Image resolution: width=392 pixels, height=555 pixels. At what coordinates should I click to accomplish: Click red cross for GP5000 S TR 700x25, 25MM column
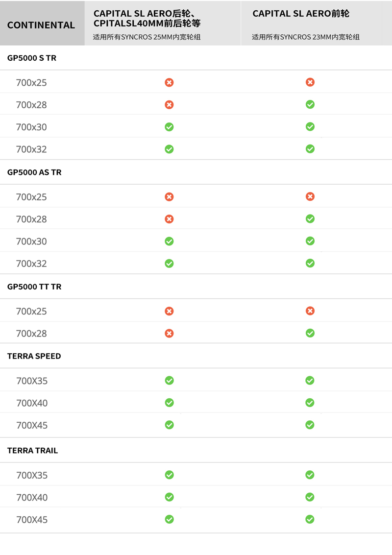(169, 82)
